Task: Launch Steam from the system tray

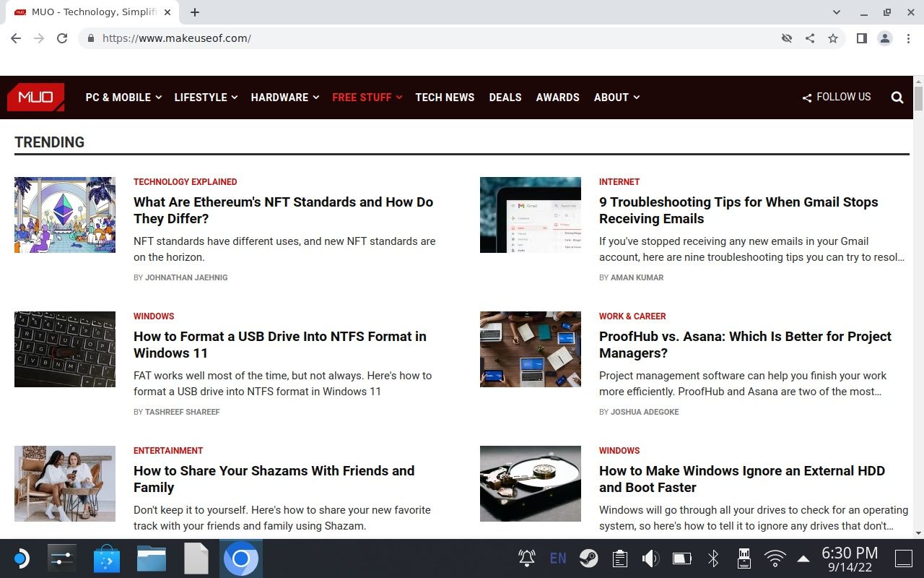Action: pos(588,558)
